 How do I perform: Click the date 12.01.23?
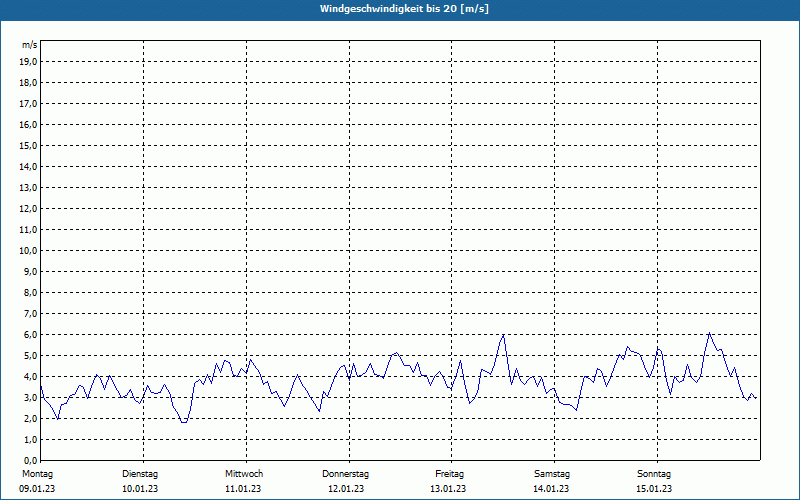[x=346, y=489]
